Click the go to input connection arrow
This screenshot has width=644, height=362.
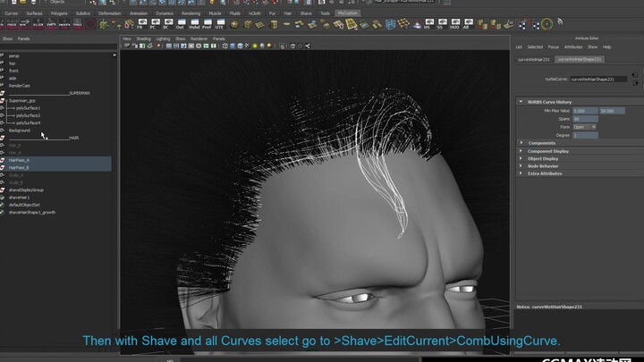(635, 75)
